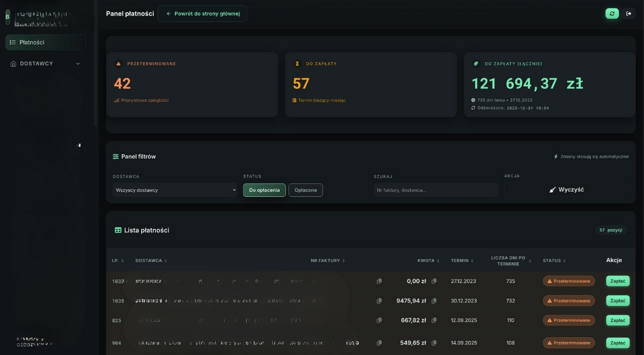Click Zapłać for invoice dated 27.12.2023
The height and width of the screenshot is (355, 644).
coord(618,281)
